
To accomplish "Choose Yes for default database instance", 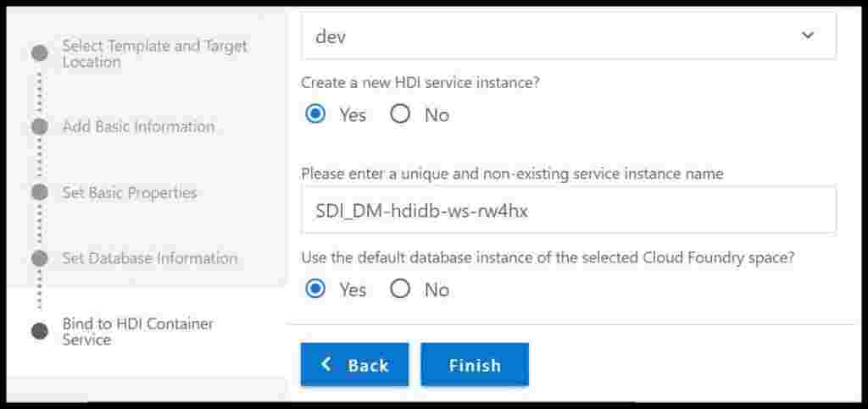I will click(x=315, y=289).
